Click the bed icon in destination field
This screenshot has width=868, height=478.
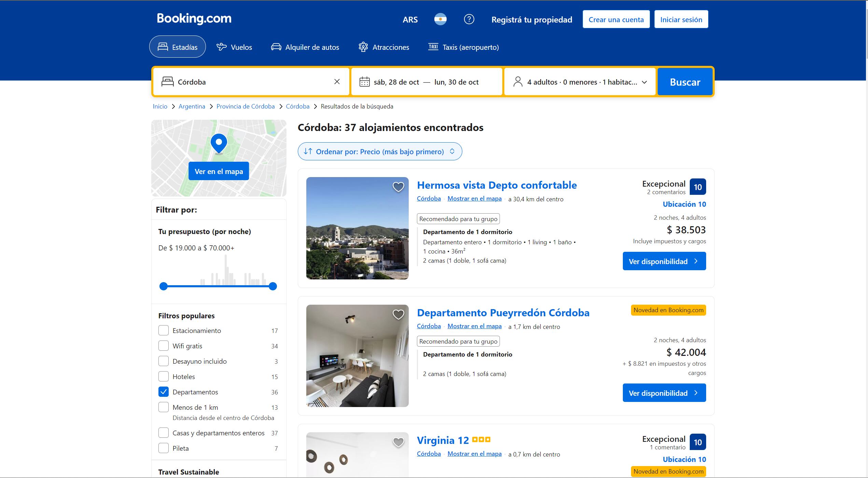pos(167,82)
